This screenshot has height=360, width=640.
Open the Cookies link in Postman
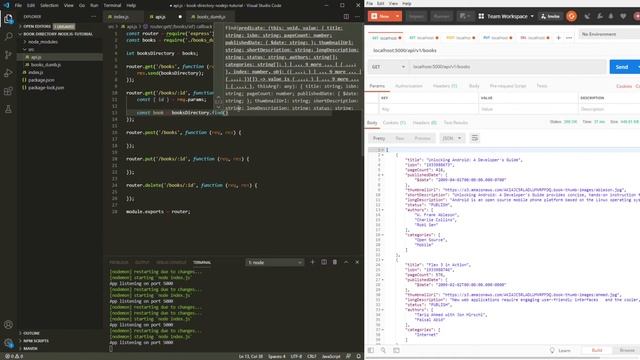[624, 86]
